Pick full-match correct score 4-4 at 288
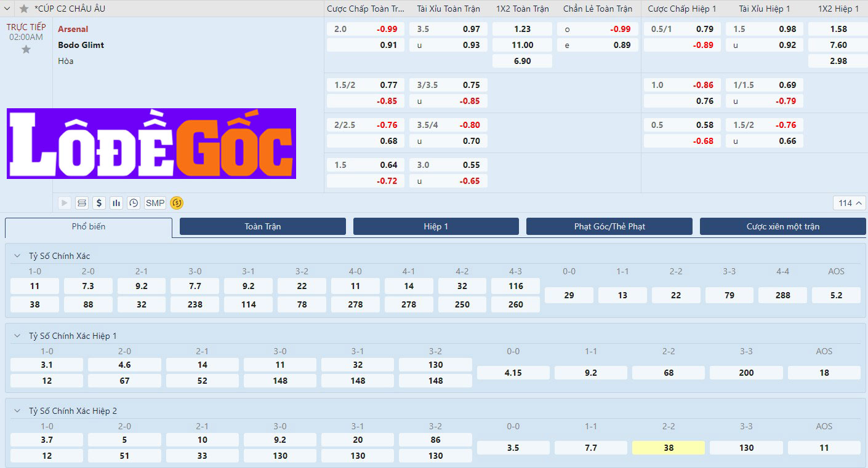Viewport: 868px width, 468px height. coord(782,295)
